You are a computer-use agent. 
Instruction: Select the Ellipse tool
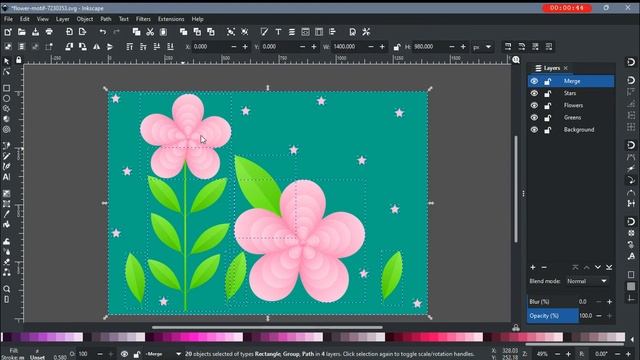(x=7, y=98)
